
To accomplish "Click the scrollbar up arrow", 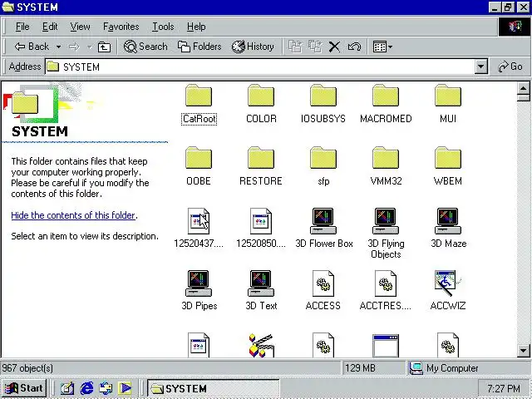I will pos(523,89).
